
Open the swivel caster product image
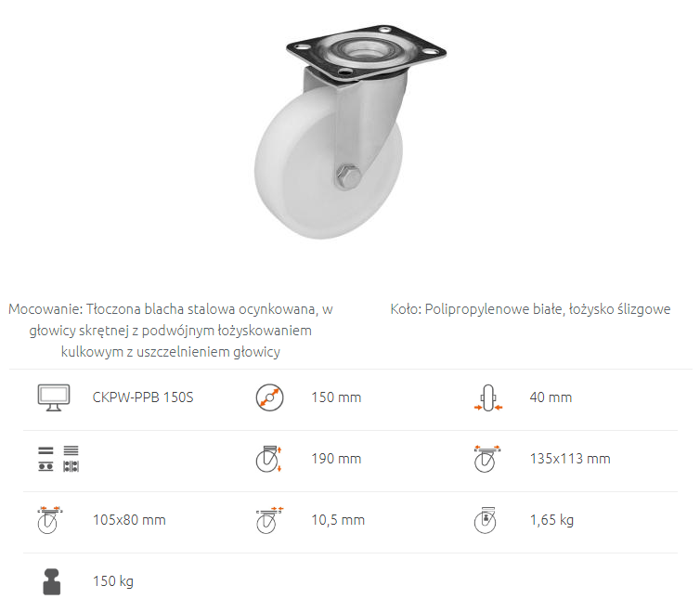(350, 132)
